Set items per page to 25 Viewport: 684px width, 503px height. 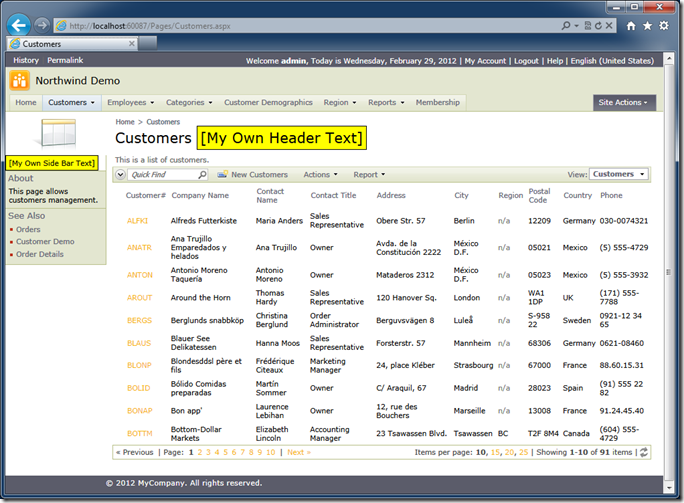523,452
